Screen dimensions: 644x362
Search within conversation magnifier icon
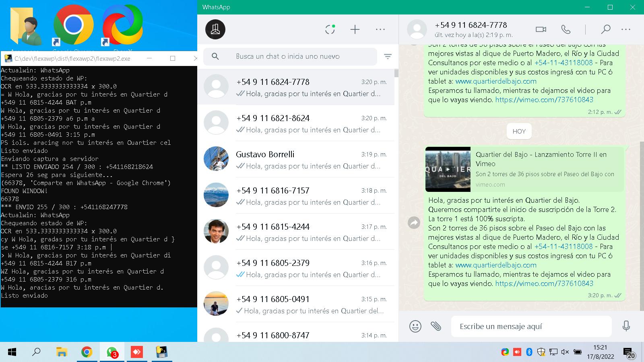pyautogui.click(x=606, y=29)
